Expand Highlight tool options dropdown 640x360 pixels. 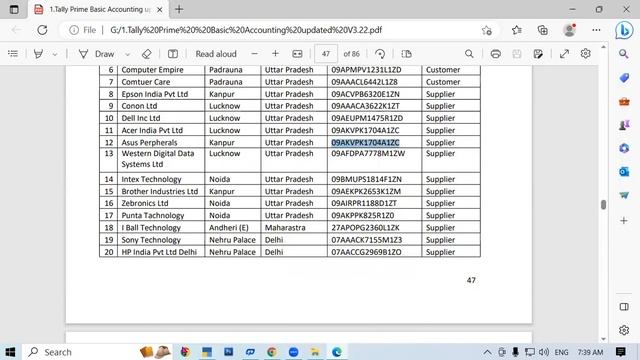coord(55,54)
